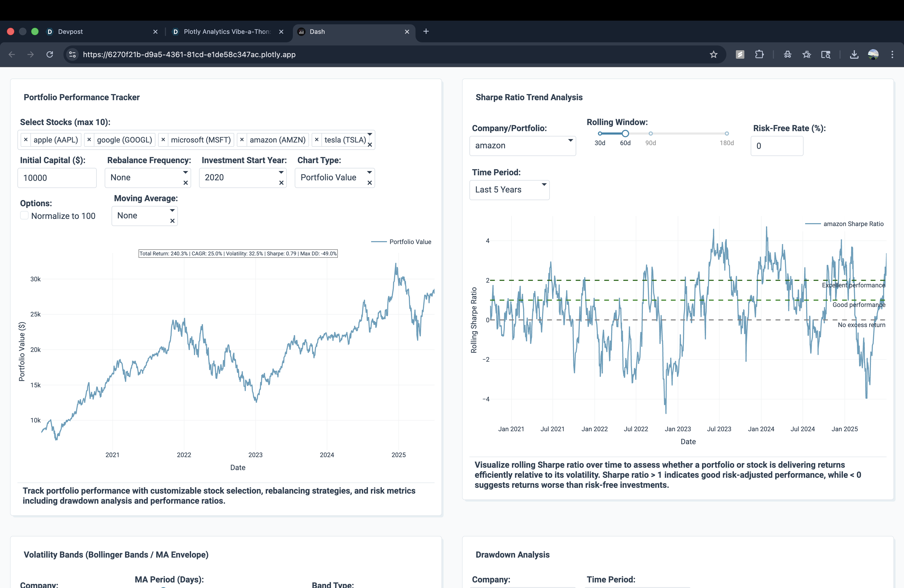
Task: Set rolling window to 180d mark
Action: point(726,134)
